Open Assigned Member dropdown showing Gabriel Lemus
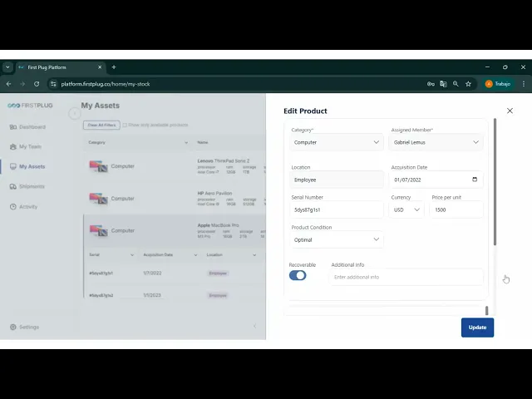 [436, 142]
